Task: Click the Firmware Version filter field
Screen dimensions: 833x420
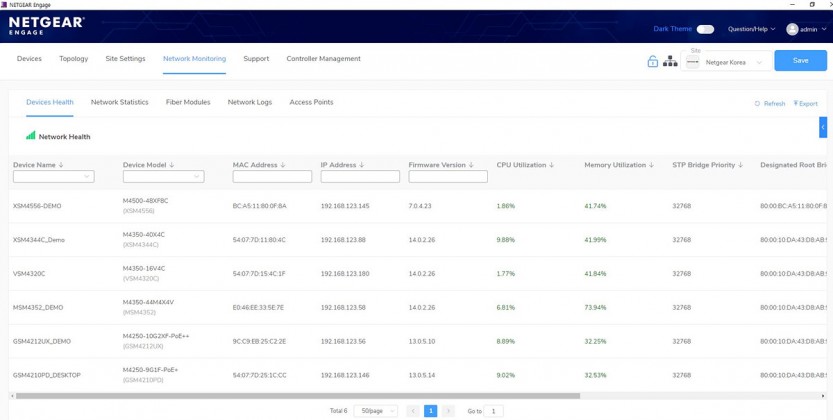Action: (x=448, y=177)
